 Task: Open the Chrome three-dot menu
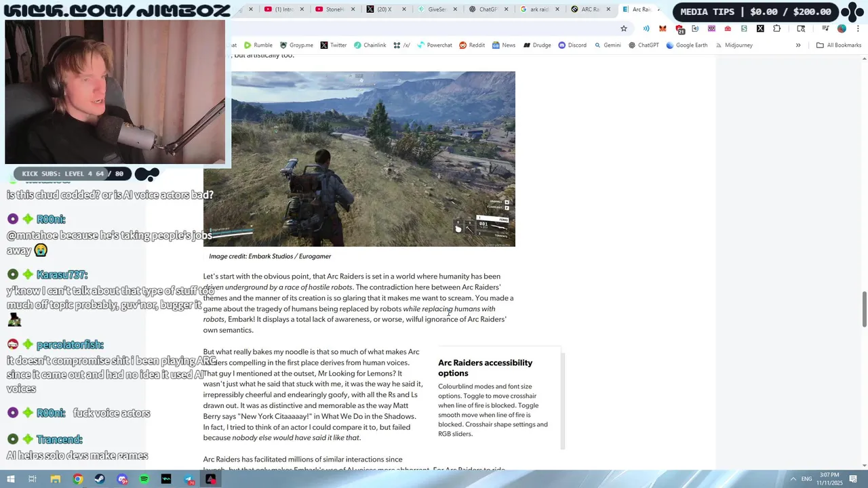(x=858, y=28)
